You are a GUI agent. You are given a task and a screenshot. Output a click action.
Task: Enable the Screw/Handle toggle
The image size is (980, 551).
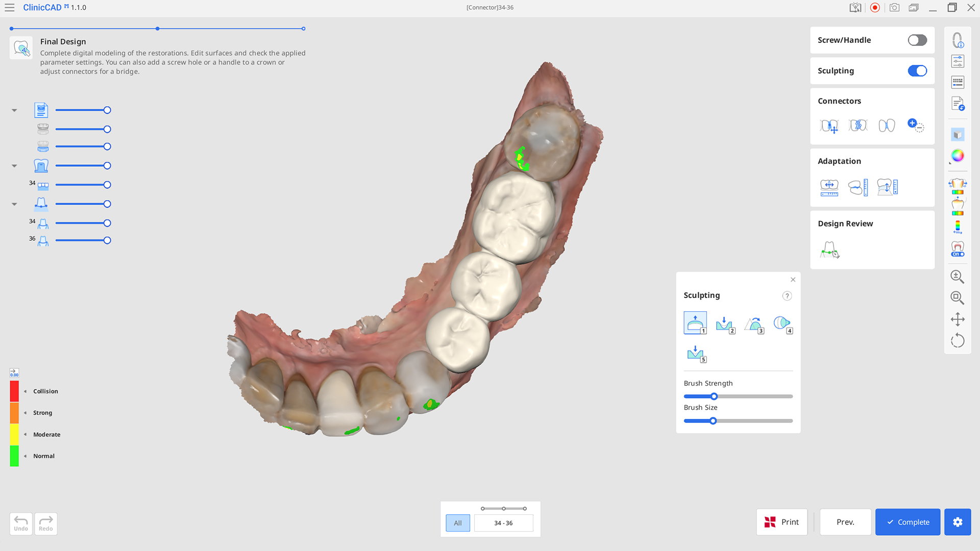(917, 40)
